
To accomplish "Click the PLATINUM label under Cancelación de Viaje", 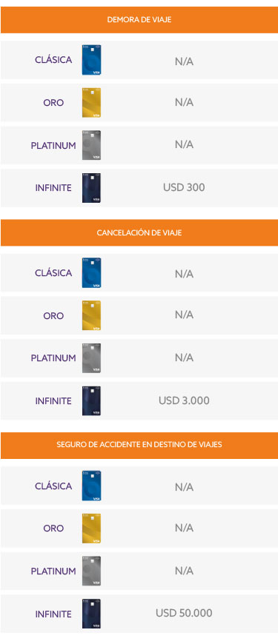I will tap(53, 358).
